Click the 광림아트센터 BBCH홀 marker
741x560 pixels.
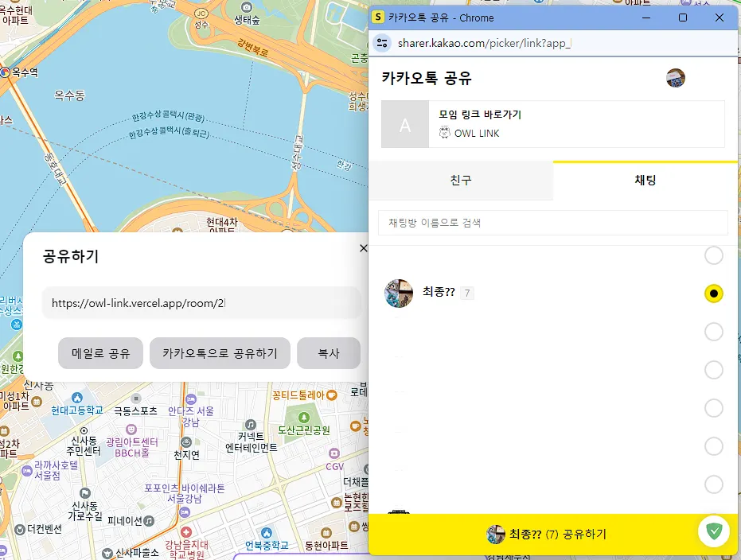click(x=131, y=430)
